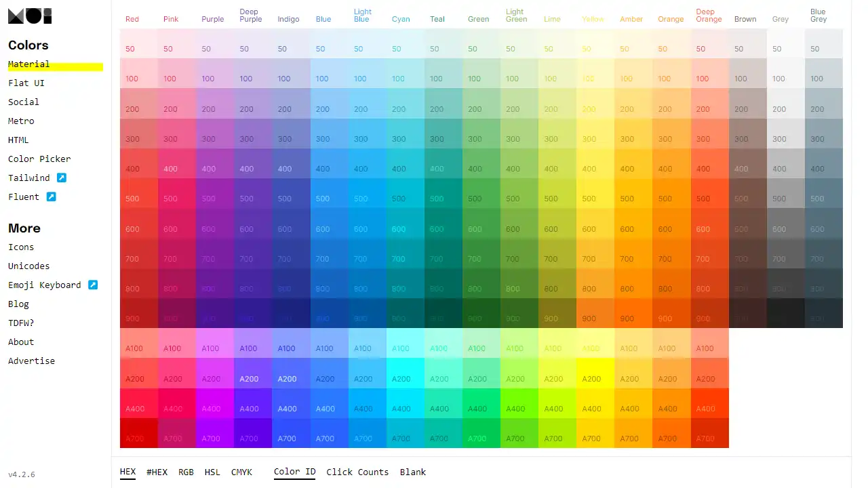The height and width of the screenshot is (488, 868).
Task: Open the Blog page
Action: [18, 304]
